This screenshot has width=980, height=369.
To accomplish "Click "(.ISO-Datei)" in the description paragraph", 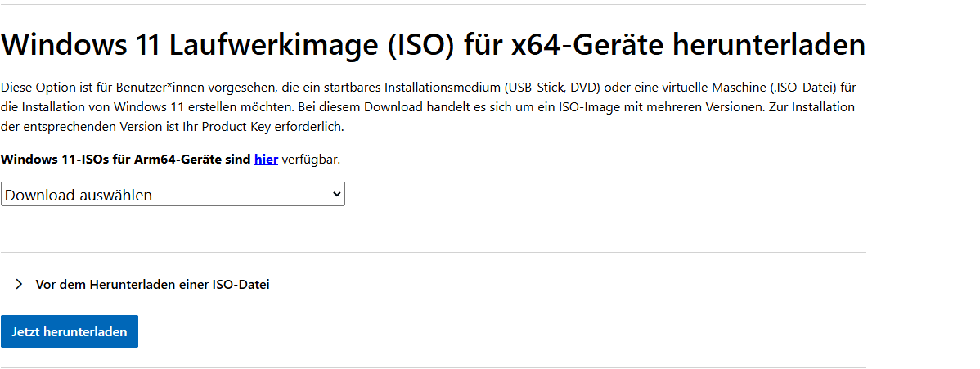I will point(801,87).
